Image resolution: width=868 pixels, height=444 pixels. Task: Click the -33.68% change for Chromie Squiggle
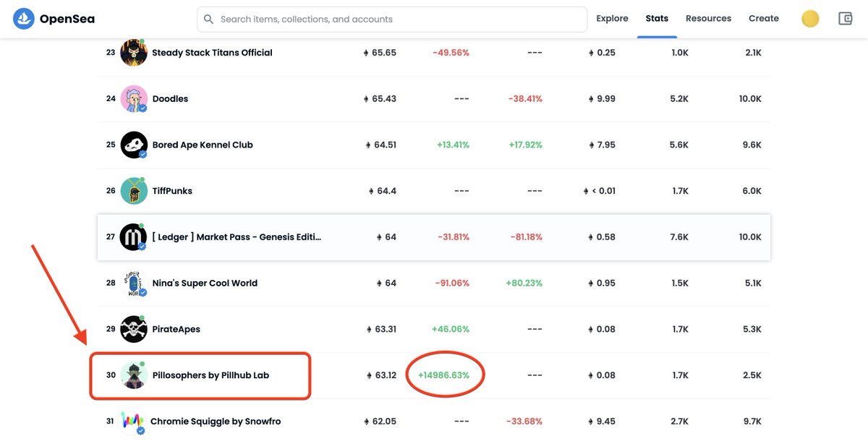point(525,422)
